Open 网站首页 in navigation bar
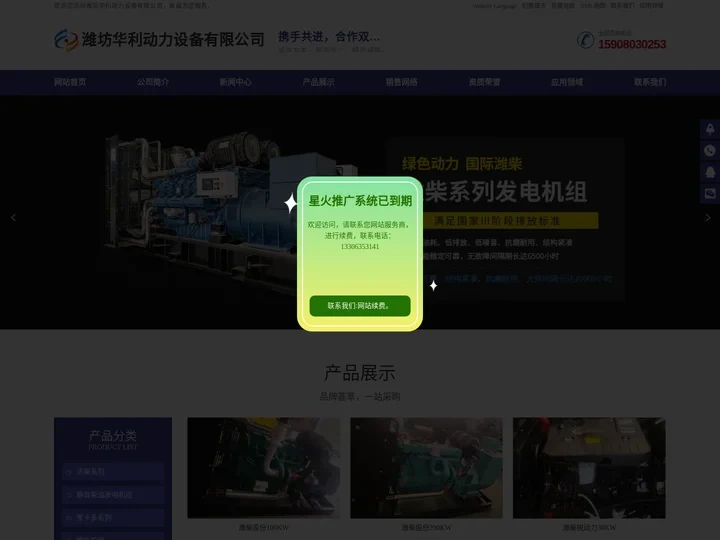 (x=70, y=82)
